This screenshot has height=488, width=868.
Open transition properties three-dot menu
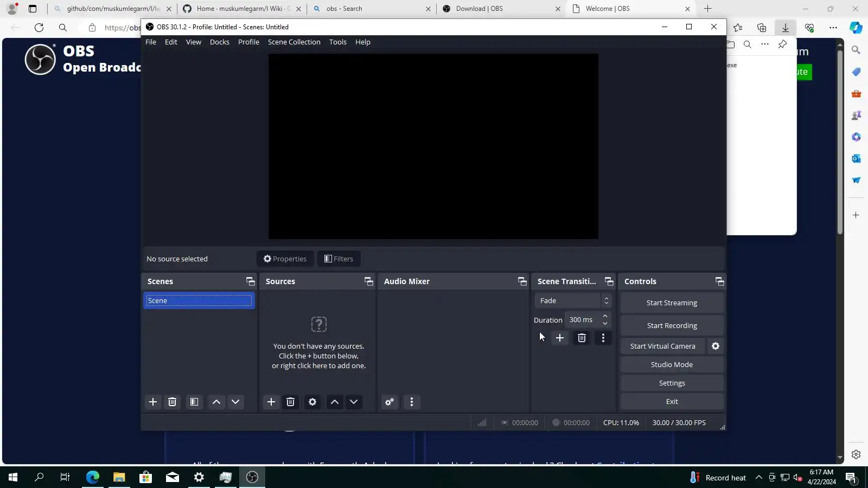(x=603, y=338)
